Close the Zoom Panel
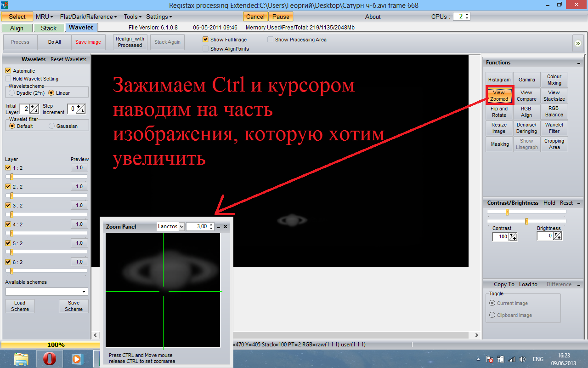The width and height of the screenshot is (588, 368). 226,227
